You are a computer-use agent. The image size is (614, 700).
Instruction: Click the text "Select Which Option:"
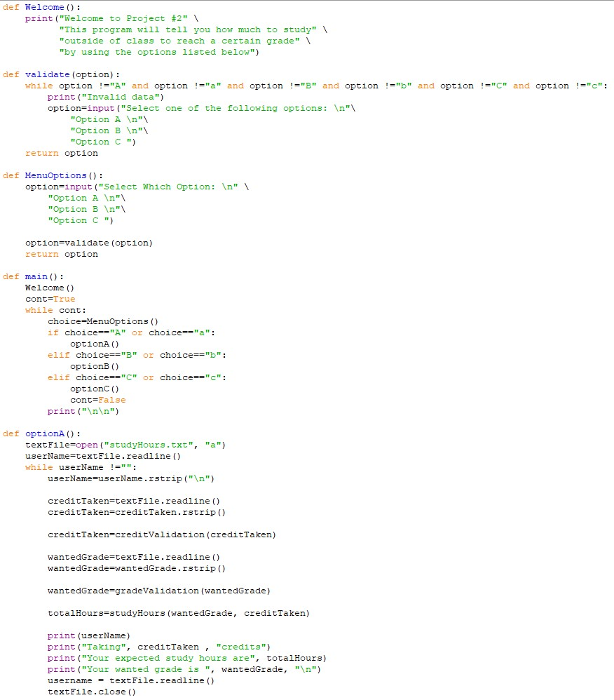point(160,187)
